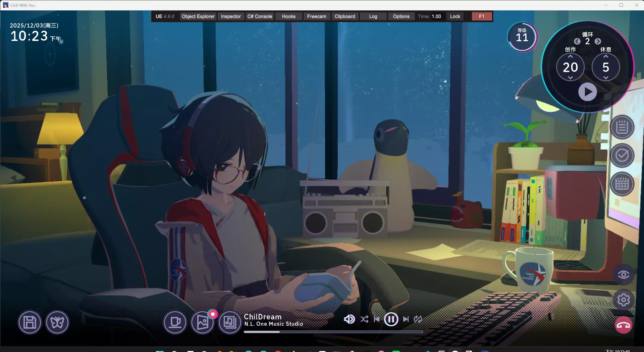Toggle the Lock button in UnityExplorer bar
The width and height of the screenshot is (644, 352).
pos(455,16)
